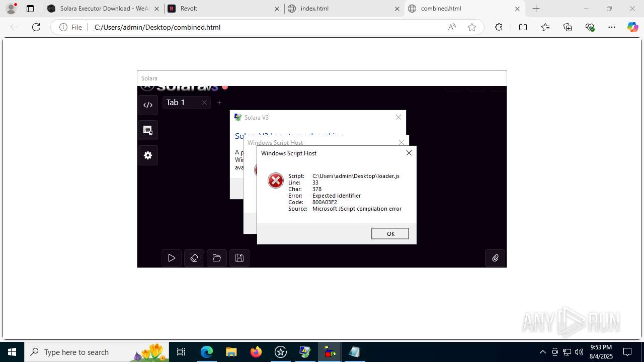Image resolution: width=644 pixels, height=362 pixels.
Task: Open the Solara script editor code icon
Action: (x=148, y=105)
